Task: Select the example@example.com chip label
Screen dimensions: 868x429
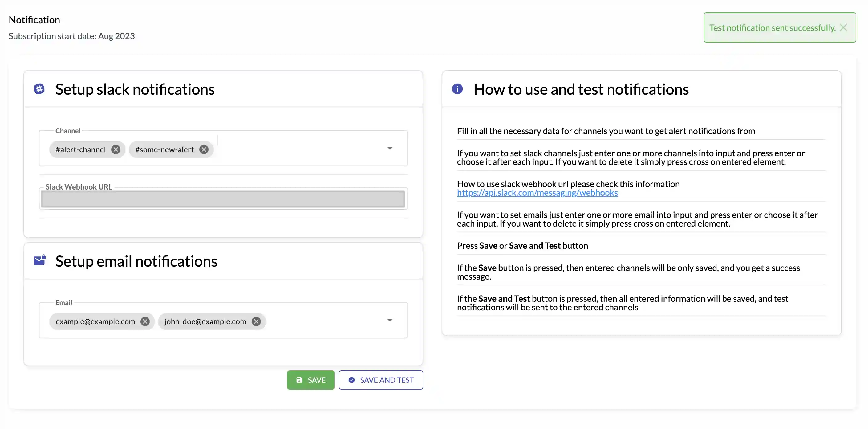Action: (95, 321)
